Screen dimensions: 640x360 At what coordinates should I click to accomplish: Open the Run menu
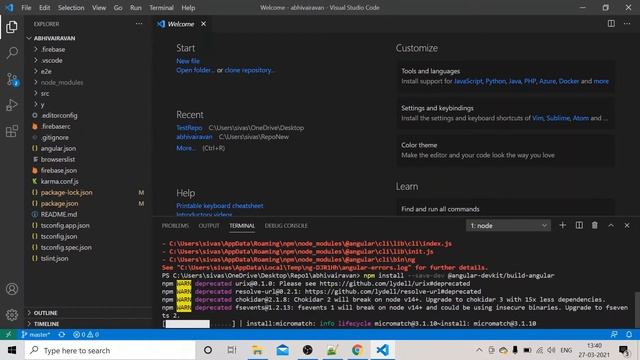136,7
